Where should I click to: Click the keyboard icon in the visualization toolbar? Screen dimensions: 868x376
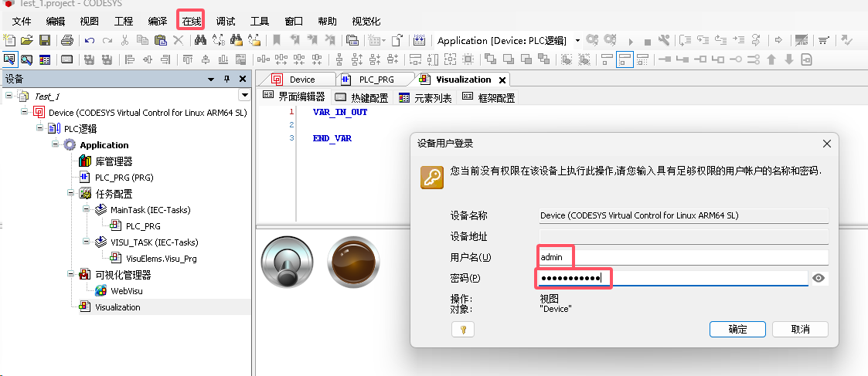[67, 59]
